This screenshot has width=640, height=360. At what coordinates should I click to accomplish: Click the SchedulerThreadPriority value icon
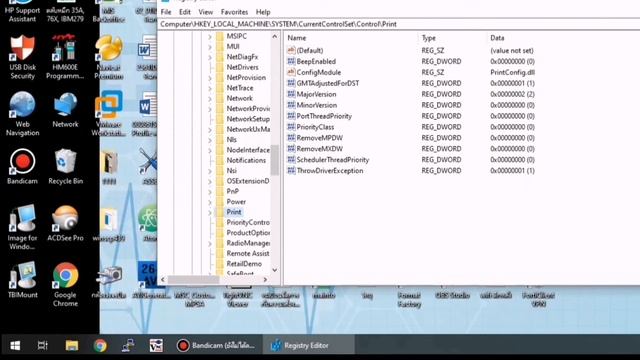291,160
